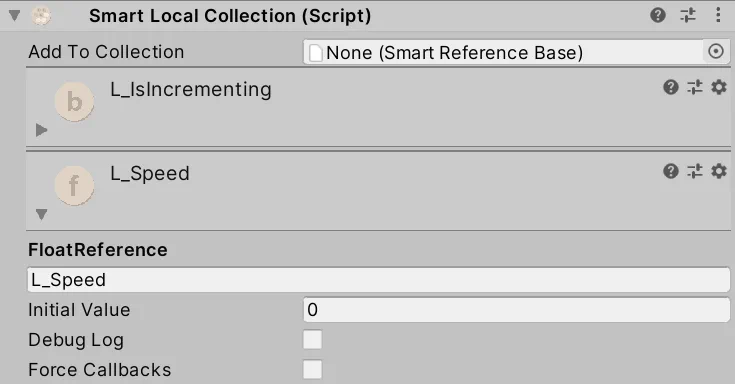Click the bool 'b' icon of L_IsIncrementing
735x384 pixels.
pyautogui.click(x=74, y=101)
